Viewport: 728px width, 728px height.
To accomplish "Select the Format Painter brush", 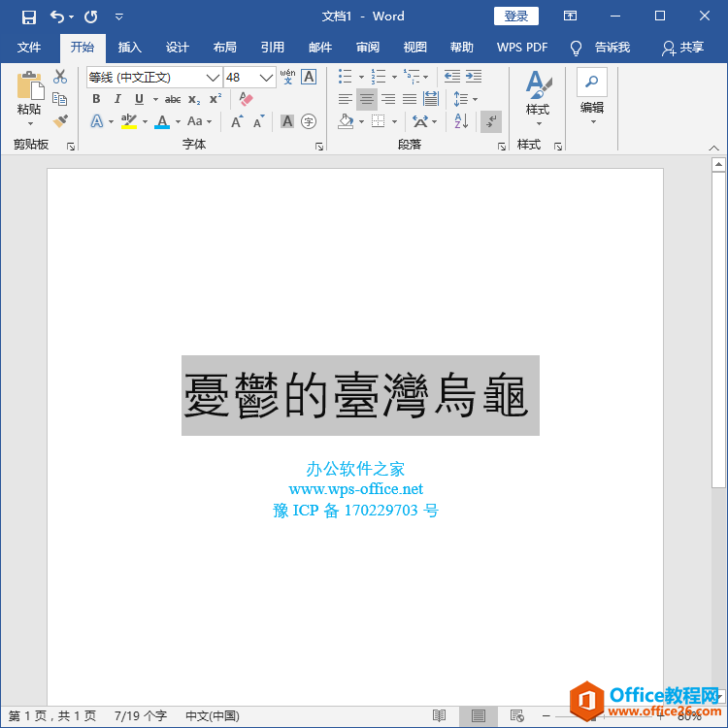I will point(60,120).
